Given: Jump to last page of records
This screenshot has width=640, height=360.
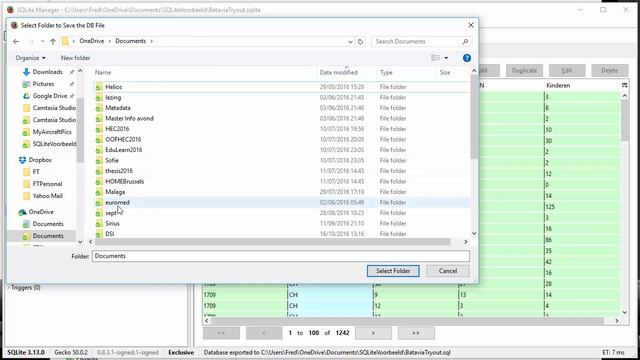Looking at the screenshot, I should coord(416,333).
